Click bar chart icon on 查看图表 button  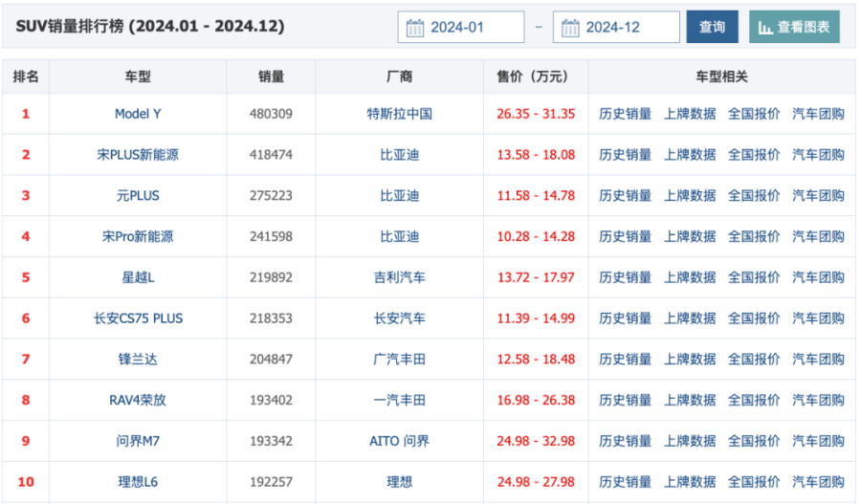tap(765, 28)
